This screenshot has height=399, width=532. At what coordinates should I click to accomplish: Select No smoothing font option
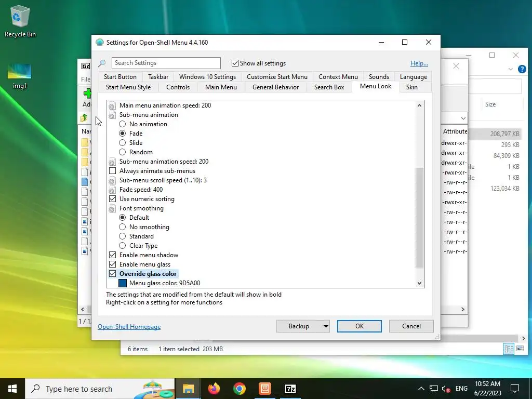tap(123, 227)
